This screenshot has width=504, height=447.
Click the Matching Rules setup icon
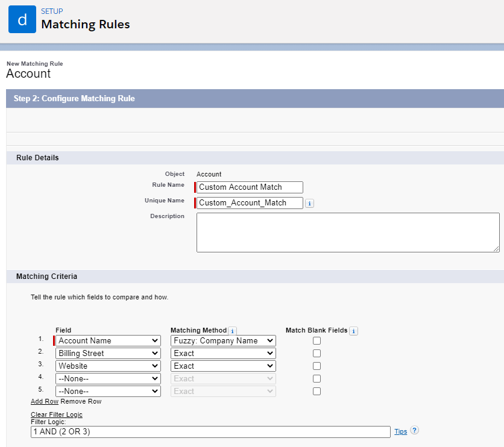pyautogui.click(x=22, y=19)
